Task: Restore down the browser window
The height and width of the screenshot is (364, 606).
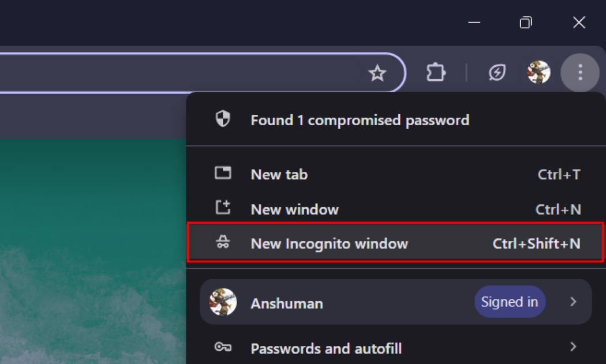Action: [x=525, y=22]
